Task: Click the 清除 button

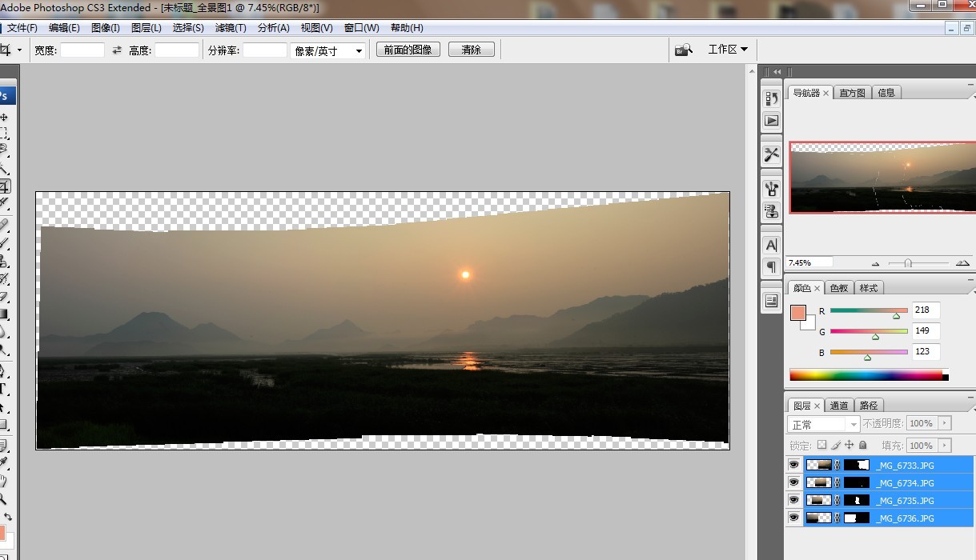Action: coord(471,50)
